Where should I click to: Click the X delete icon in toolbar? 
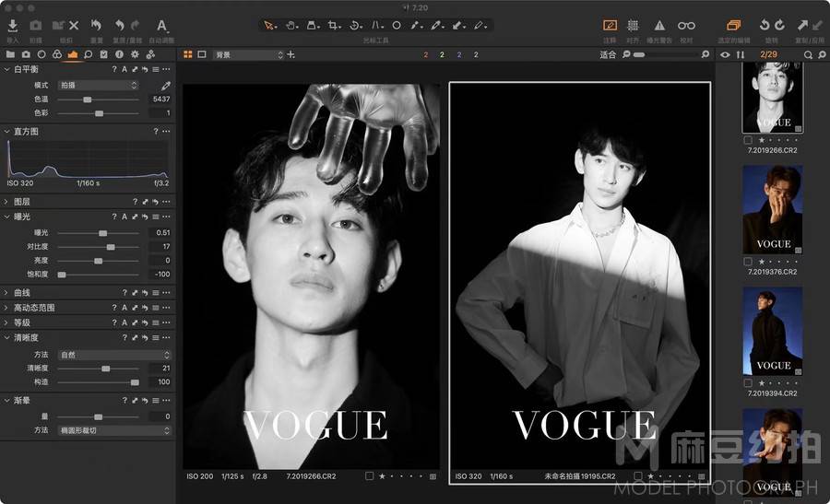pos(74,25)
